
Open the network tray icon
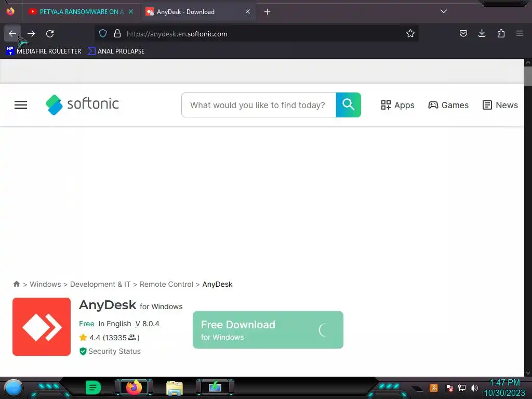pyautogui.click(x=461, y=388)
